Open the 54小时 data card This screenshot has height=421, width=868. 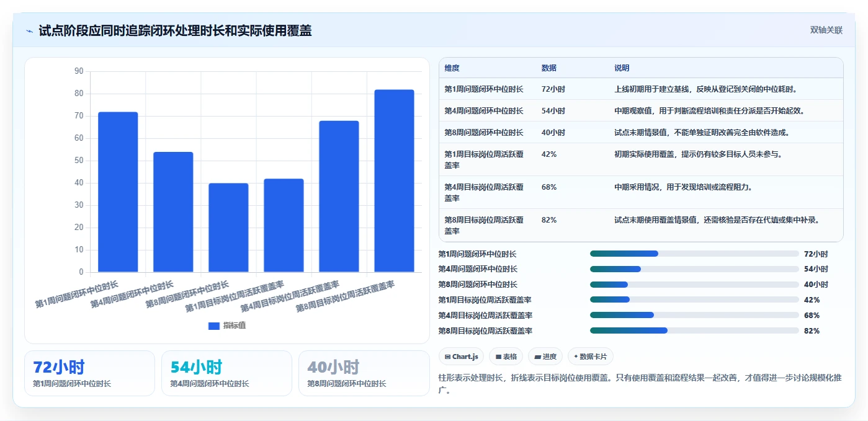click(x=226, y=373)
